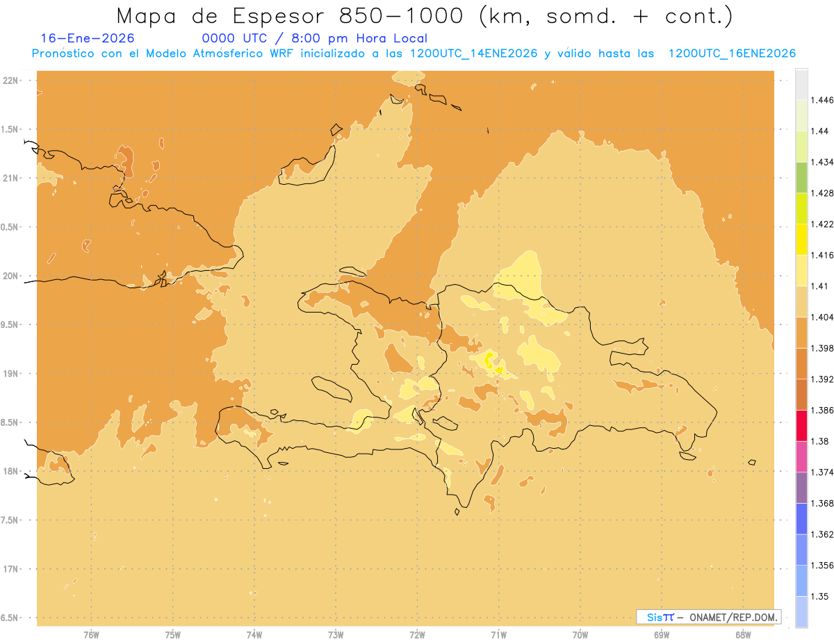834x644 pixels.
Task: Click the 'SisPI - ONAMET/REP.DOM.' credit label
Action: 708,617
